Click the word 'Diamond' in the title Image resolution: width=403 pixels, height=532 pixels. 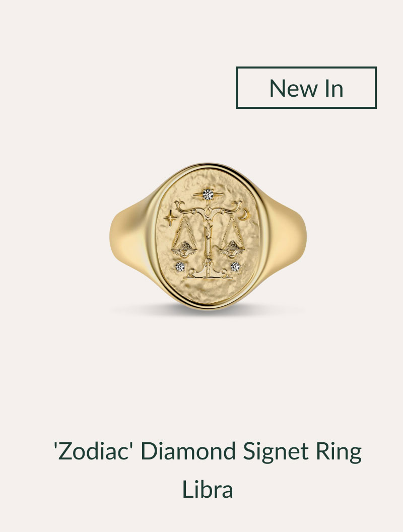(x=188, y=451)
